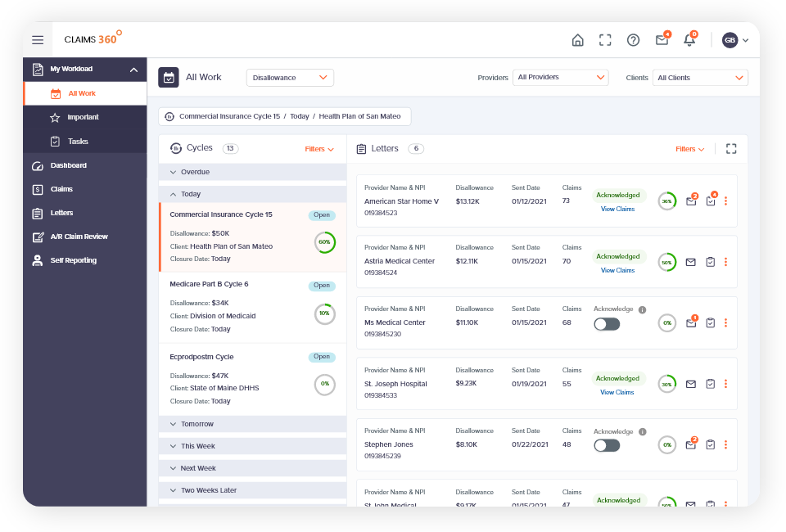The height and width of the screenshot is (532, 786).
Task: Open the user account chevron menu
Action: coord(745,41)
